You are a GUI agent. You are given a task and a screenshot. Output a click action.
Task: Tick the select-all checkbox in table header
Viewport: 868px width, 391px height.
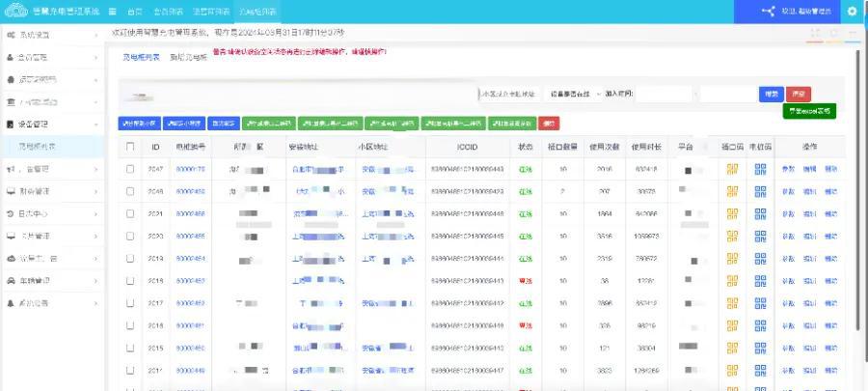tap(130, 147)
